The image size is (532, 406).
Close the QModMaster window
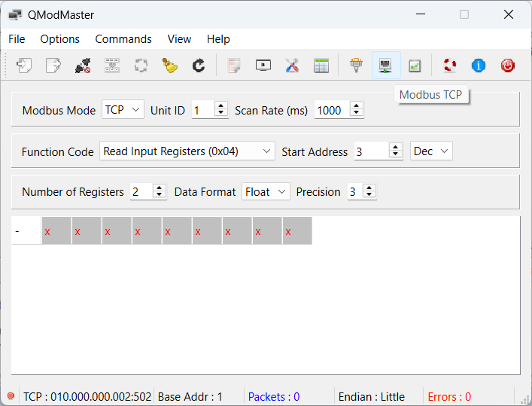(508, 14)
